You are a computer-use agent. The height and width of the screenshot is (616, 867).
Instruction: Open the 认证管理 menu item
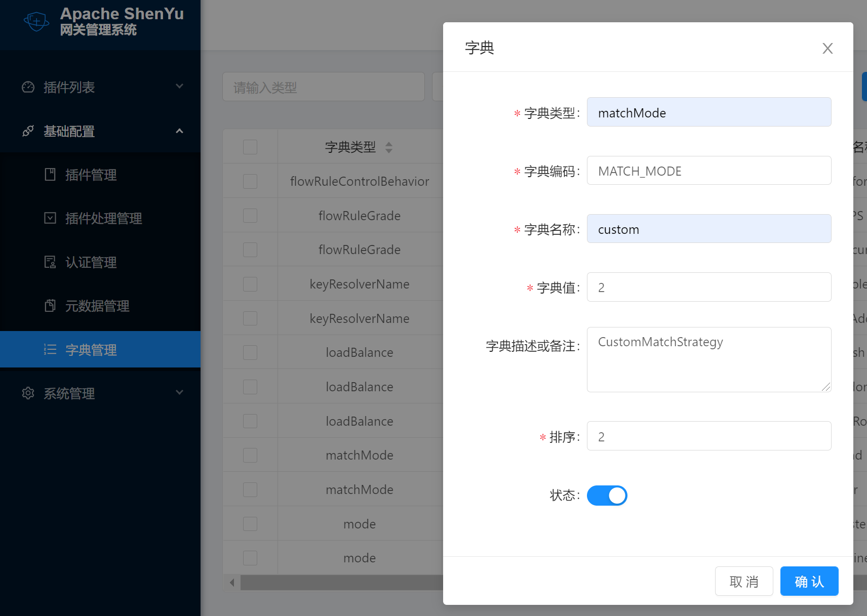pyautogui.click(x=91, y=262)
